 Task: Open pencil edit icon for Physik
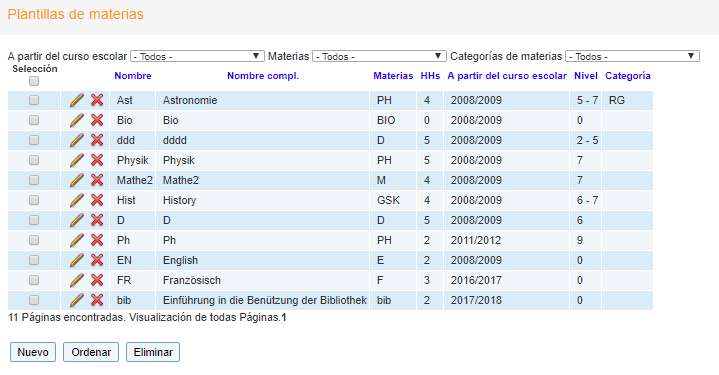pos(77,160)
